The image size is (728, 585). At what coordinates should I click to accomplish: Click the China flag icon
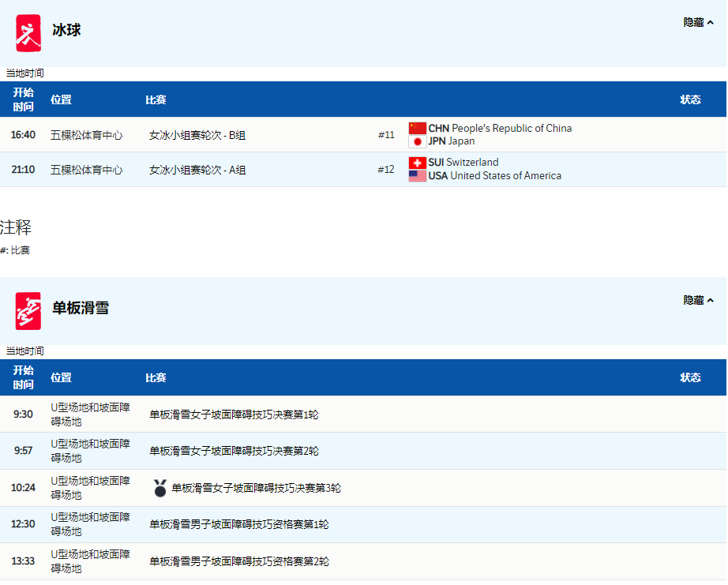(417, 129)
